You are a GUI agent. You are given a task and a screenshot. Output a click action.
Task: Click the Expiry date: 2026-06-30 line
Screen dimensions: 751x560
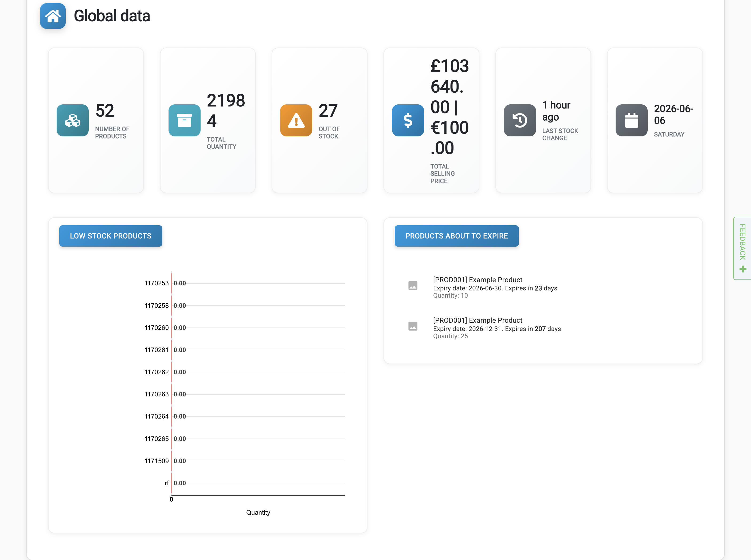pos(495,288)
